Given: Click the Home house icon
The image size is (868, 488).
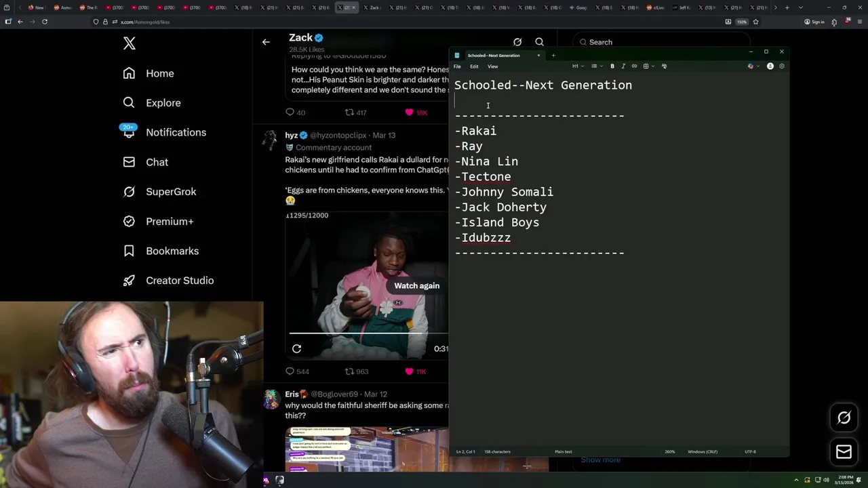Looking at the screenshot, I should point(129,73).
